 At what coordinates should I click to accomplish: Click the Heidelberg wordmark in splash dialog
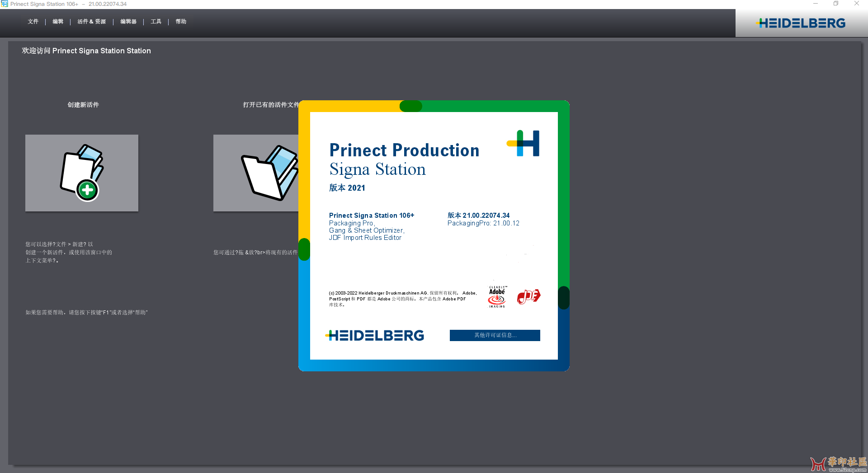pyautogui.click(x=375, y=335)
